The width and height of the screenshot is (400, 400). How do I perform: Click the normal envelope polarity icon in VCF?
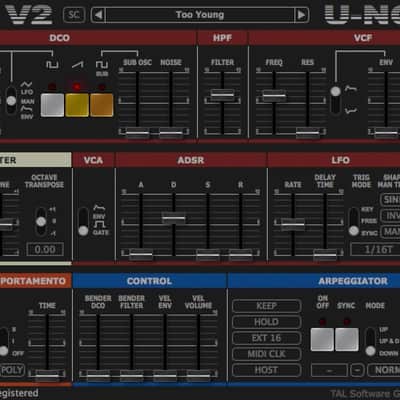[351, 89]
